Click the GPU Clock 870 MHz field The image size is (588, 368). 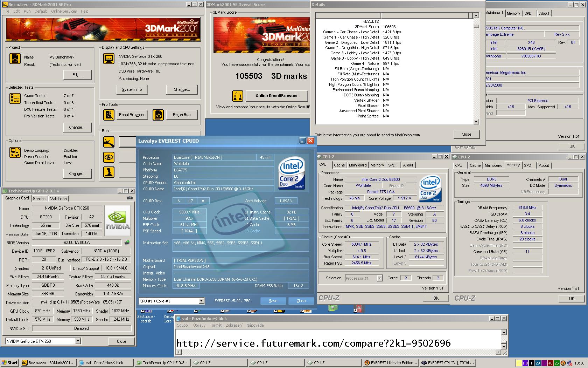tap(43, 311)
